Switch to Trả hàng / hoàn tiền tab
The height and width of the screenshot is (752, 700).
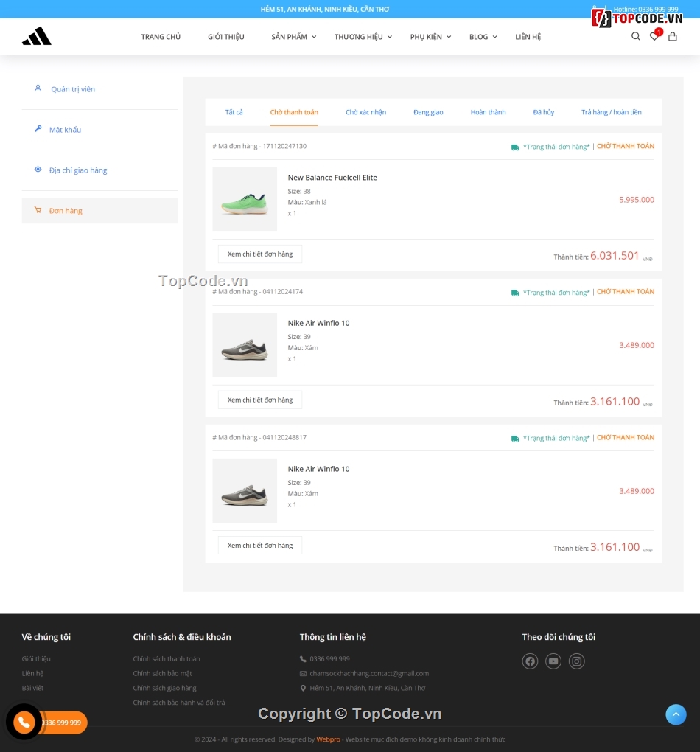[x=612, y=112]
